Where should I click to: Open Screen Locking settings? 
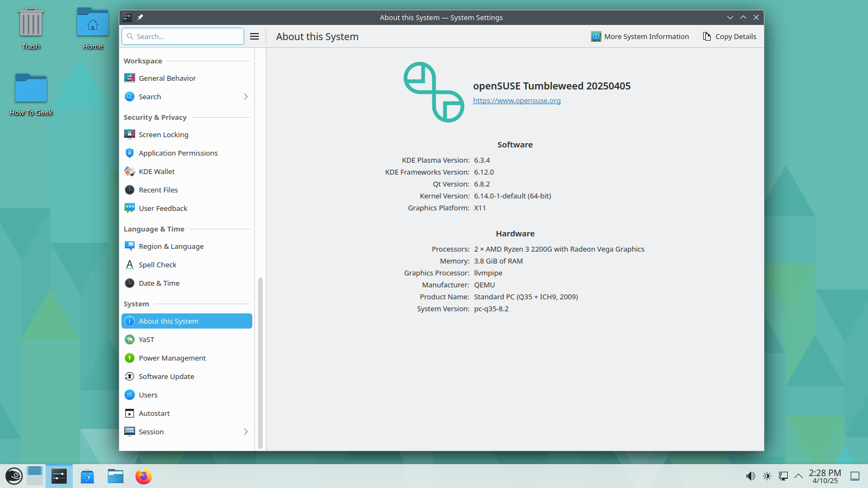coord(163,134)
